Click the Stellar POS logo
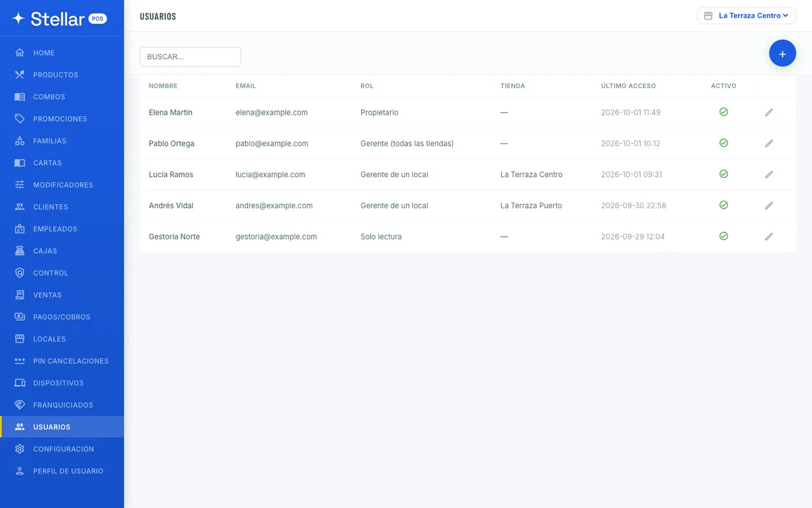The width and height of the screenshot is (812, 508). [60, 18]
